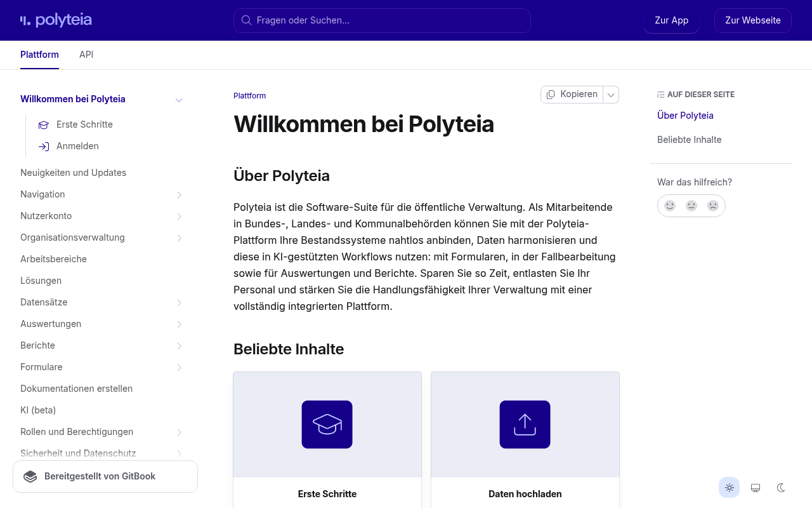This screenshot has width=812, height=508.
Task: Expand the Organisationsverwaltung section
Action: (180, 238)
